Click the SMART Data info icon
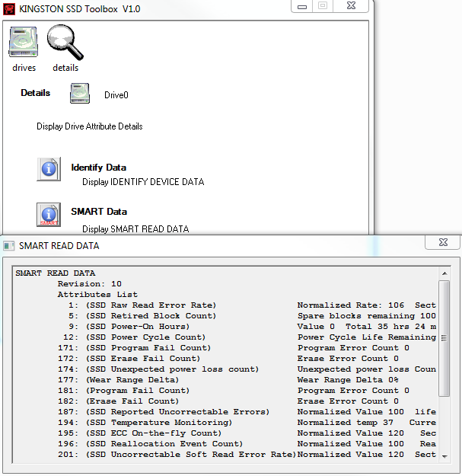 pyautogui.click(x=49, y=215)
